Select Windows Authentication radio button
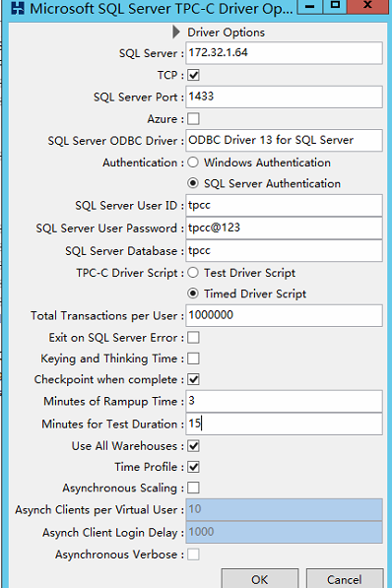This screenshot has width=392, height=588. click(x=193, y=163)
